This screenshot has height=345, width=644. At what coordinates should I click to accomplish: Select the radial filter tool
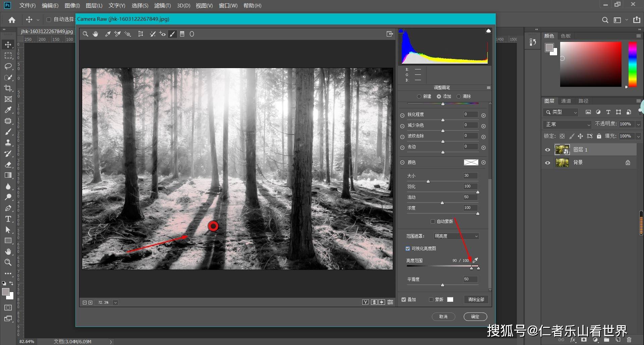pyautogui.click(x=192, y=34)
